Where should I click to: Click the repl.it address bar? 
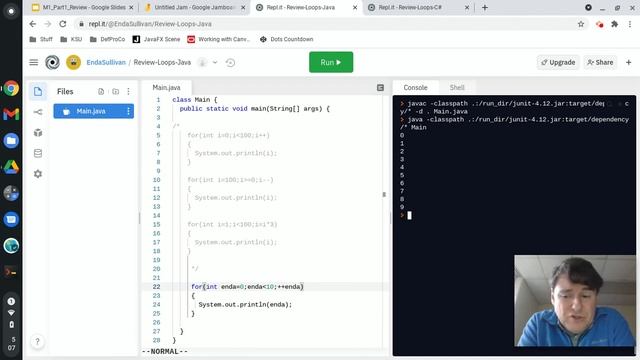click(327, 24)
